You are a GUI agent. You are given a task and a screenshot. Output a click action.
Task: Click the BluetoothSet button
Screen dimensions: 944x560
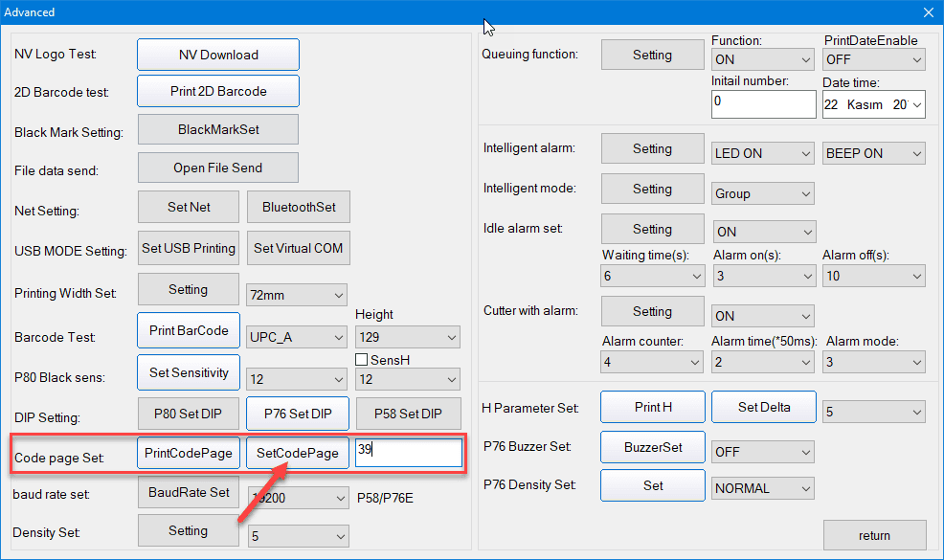click(x=299, y=206)
